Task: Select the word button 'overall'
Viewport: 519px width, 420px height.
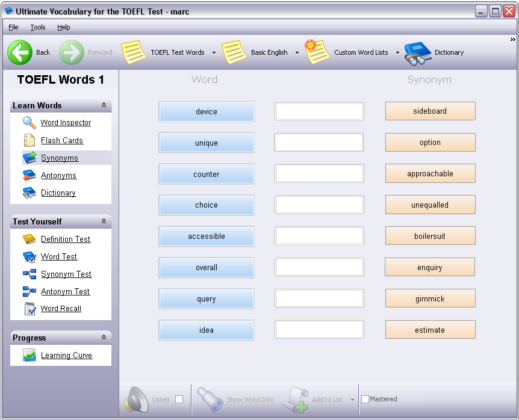Action: (207, 268)
